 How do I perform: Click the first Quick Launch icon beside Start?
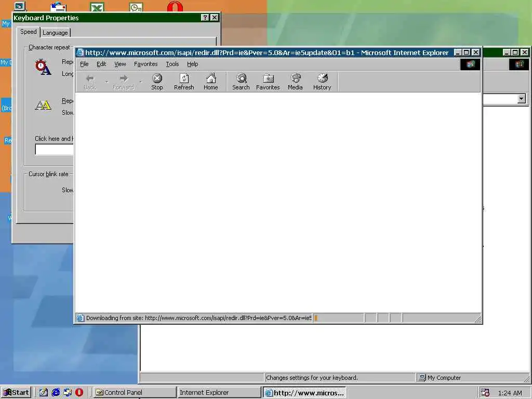[44, 393]
